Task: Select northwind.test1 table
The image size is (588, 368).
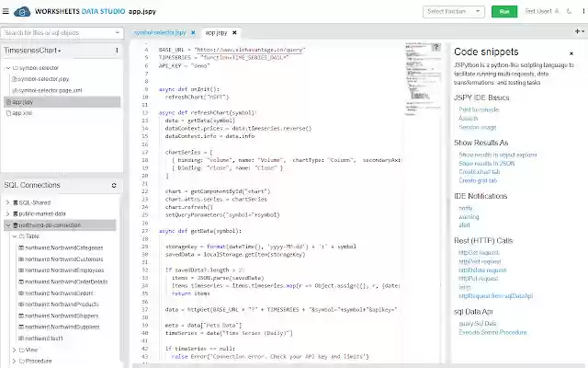Action: 40,339
